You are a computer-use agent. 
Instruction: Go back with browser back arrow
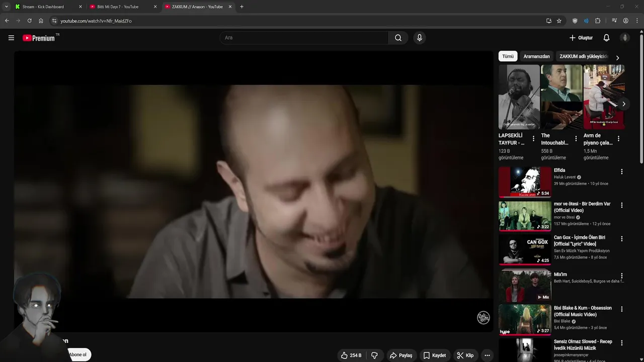(x=7, y=21)
